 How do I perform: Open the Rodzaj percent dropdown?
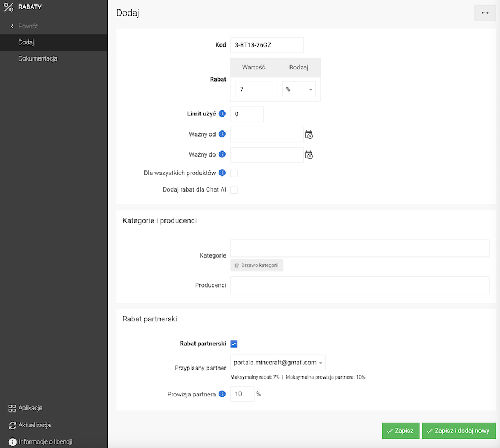pyautogui.click(x=298, y=89)
